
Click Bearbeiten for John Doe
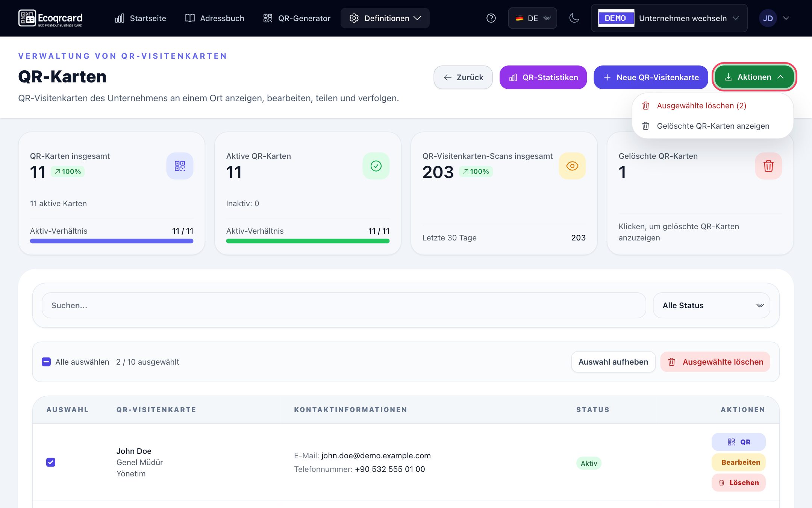coord(738,462)
